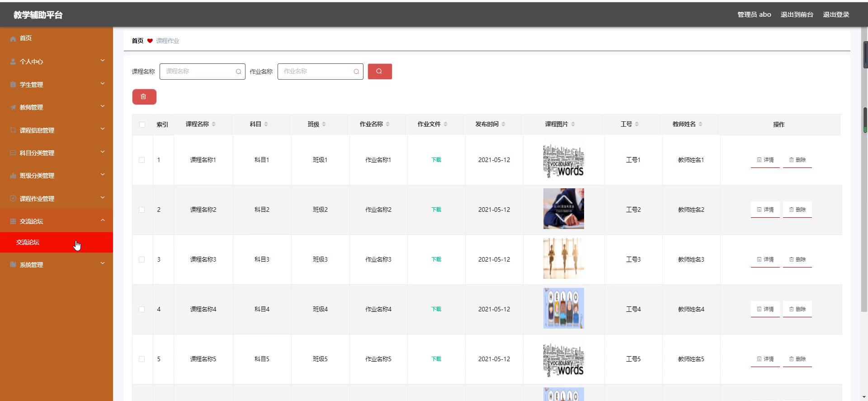Collapse the 交流论坛 parent menu chevron
Screen dimensions: 868x401
click(102, 220)
